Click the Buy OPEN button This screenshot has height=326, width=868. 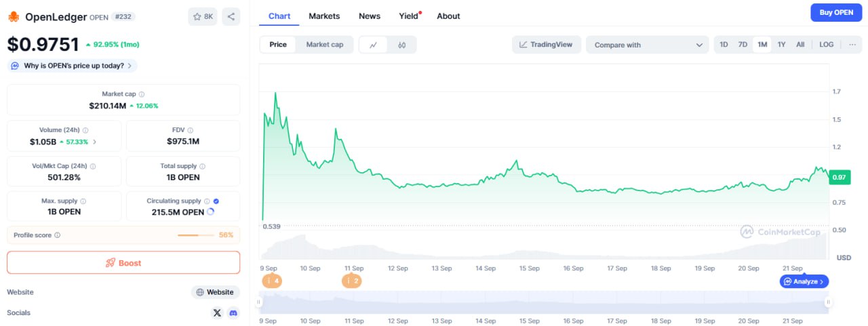[x=836, y=13]
